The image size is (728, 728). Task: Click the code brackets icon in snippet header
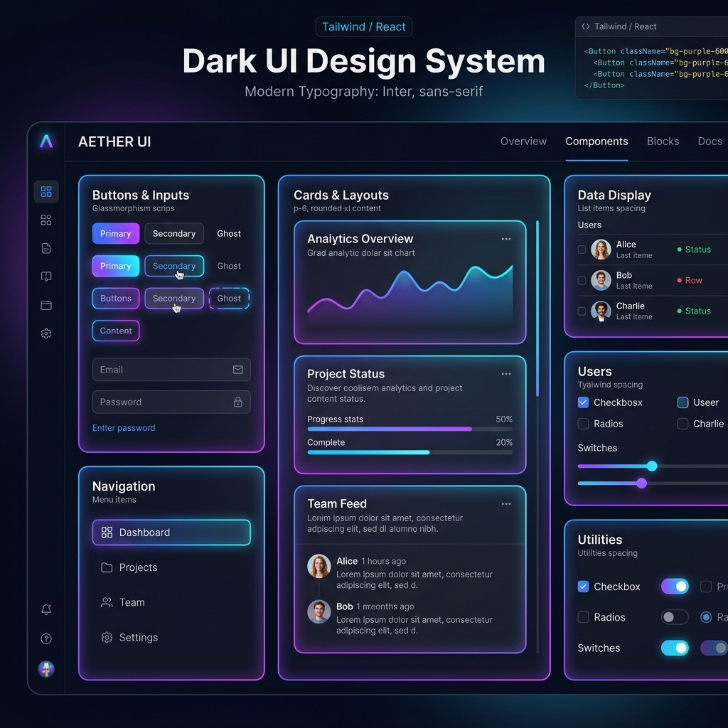point(586,26)
